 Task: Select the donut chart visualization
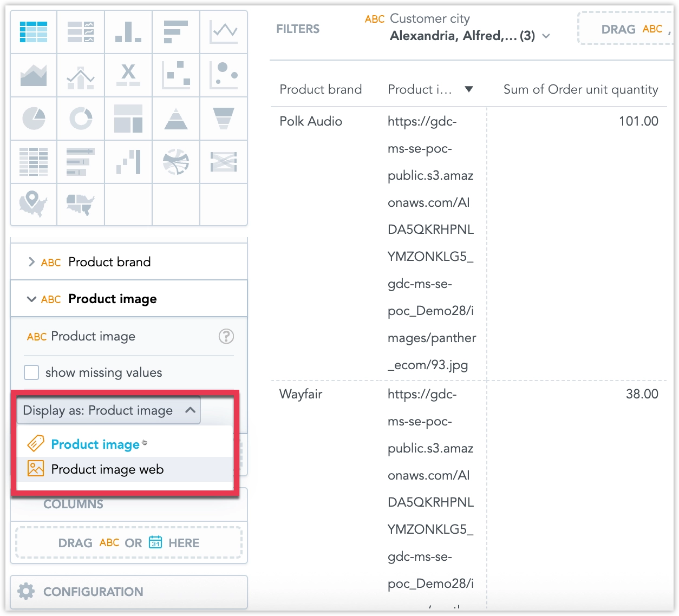[x=81, y=119]
